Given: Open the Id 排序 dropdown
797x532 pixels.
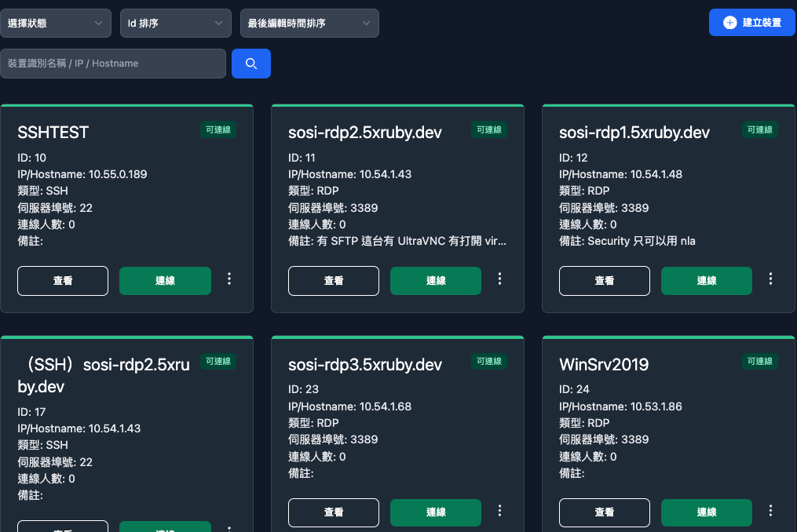Looking at the screenshot, I should click(176, 23).
